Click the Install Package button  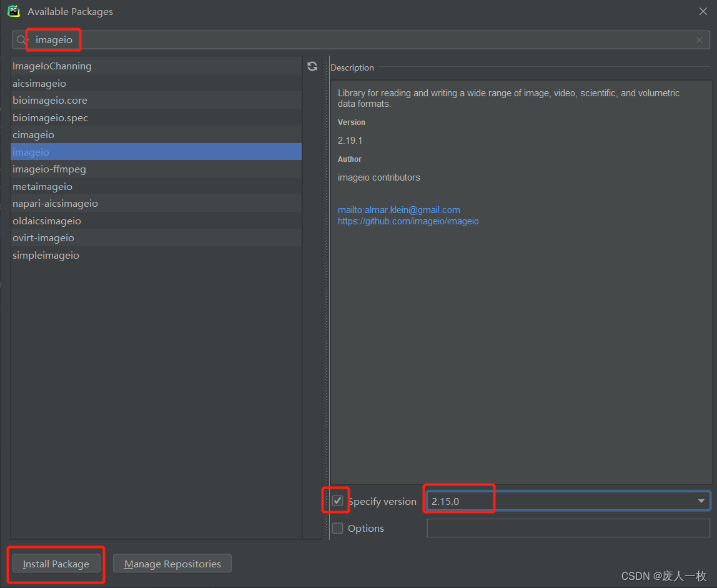(x=56, y=564)
